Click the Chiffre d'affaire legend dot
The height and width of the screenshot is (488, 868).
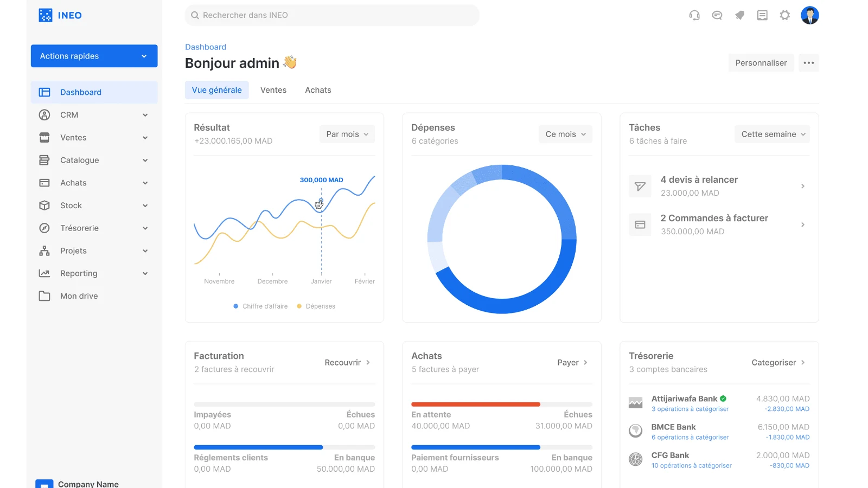coord(236,306)
